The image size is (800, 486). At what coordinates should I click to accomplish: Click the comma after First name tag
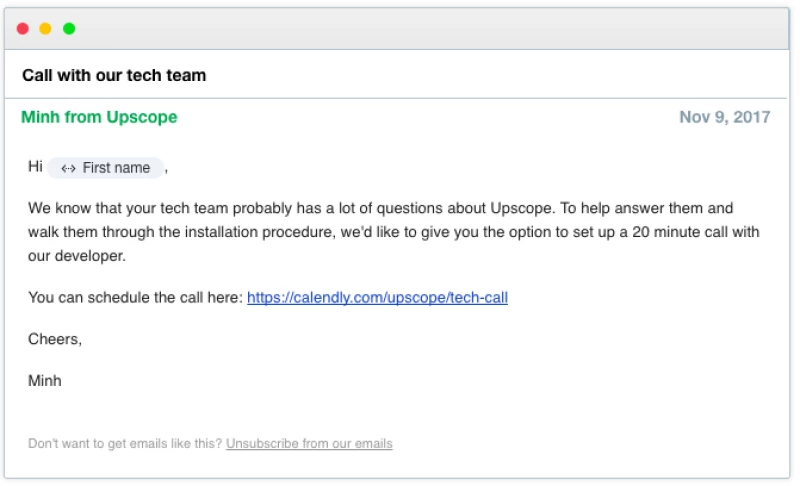166,169
